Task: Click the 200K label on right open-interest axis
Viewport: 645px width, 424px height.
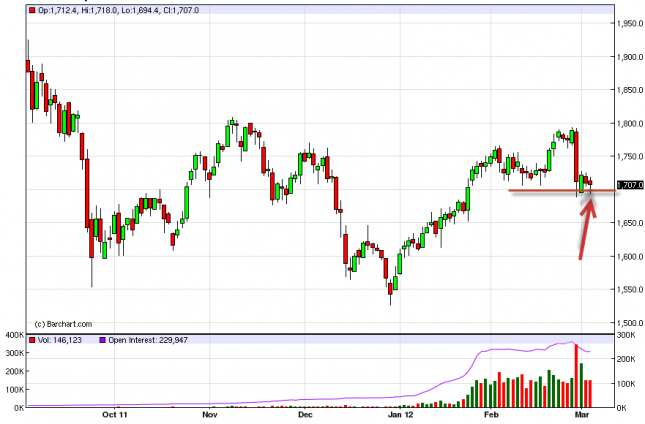Action: pyautogui.click(x=626, y=359)
